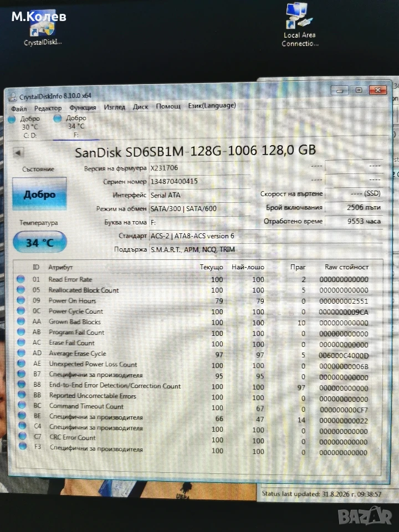Click the serial number field 134870400415
Screen dimensions: 399x532
tap(200, 182)
